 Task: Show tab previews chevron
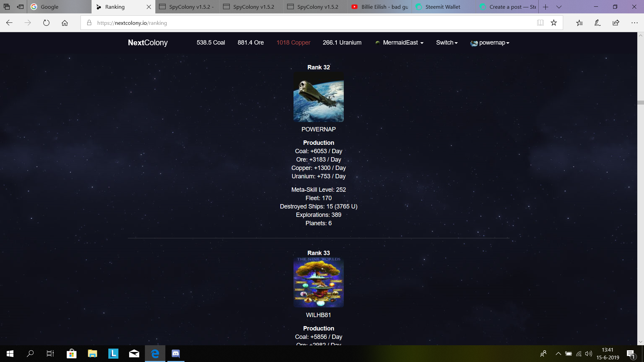tap(559, 7)
